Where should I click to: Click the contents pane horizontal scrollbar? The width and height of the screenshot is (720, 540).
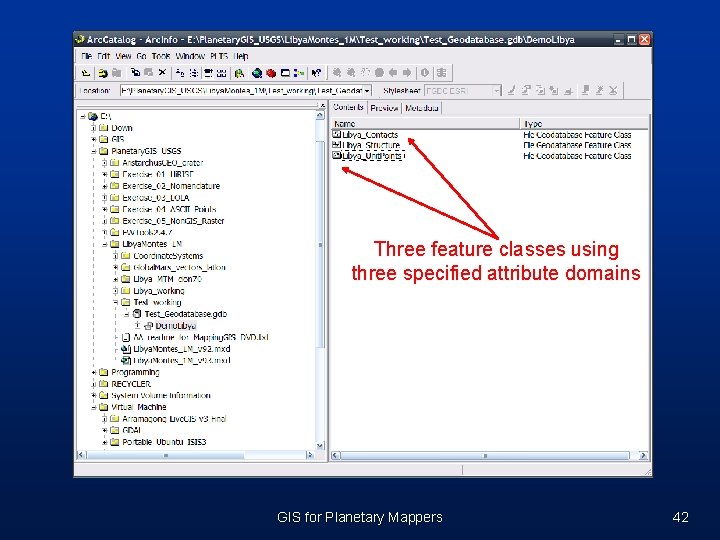tap(485, 456)
